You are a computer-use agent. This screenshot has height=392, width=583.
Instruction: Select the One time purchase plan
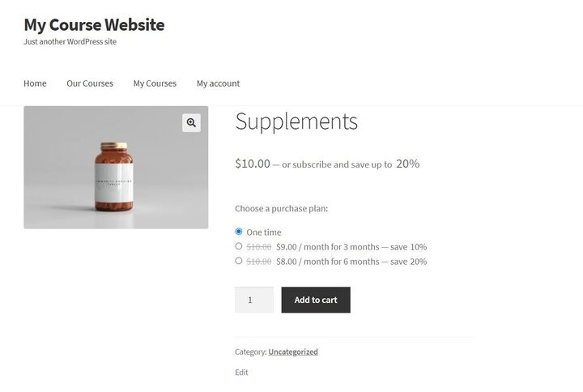pyautogui.click(x=239, y=232)
